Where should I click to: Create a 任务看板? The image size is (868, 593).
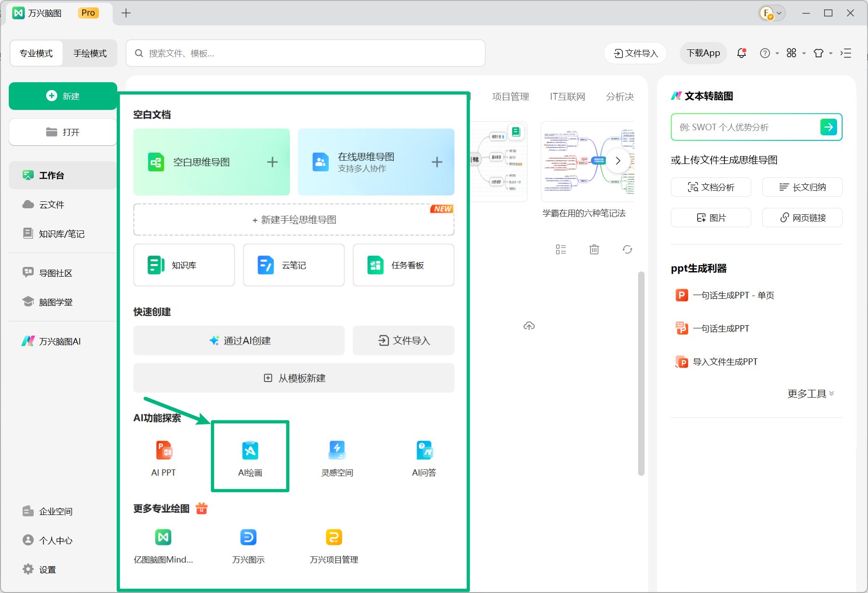(x=404, y=265)
